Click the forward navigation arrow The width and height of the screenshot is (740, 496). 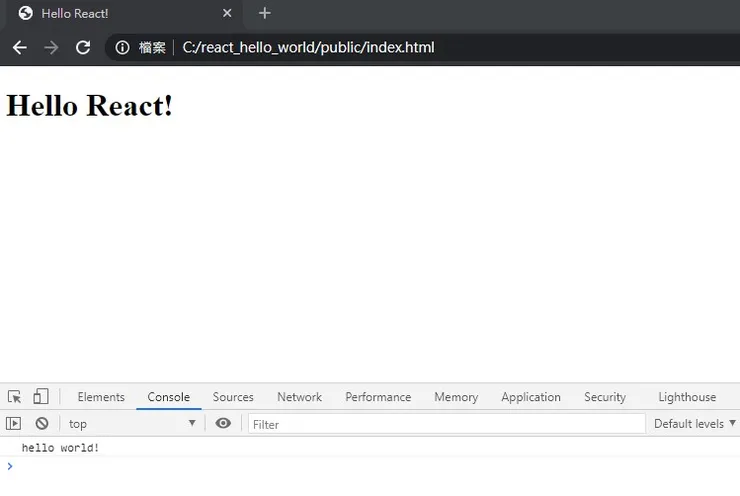[x=51, y=47]
